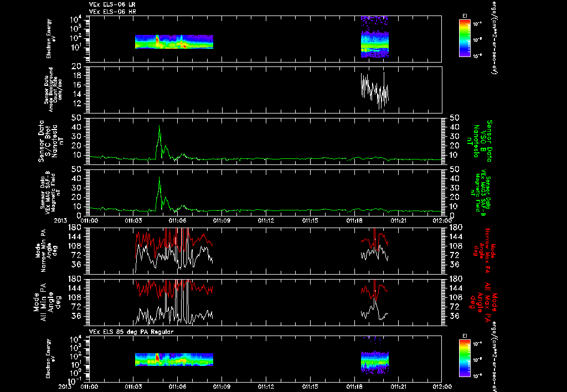Click the "011:12" tick on the middle time axis
Image resolution: width=567 pixels, height=392 pixels.
coord(266,220)
